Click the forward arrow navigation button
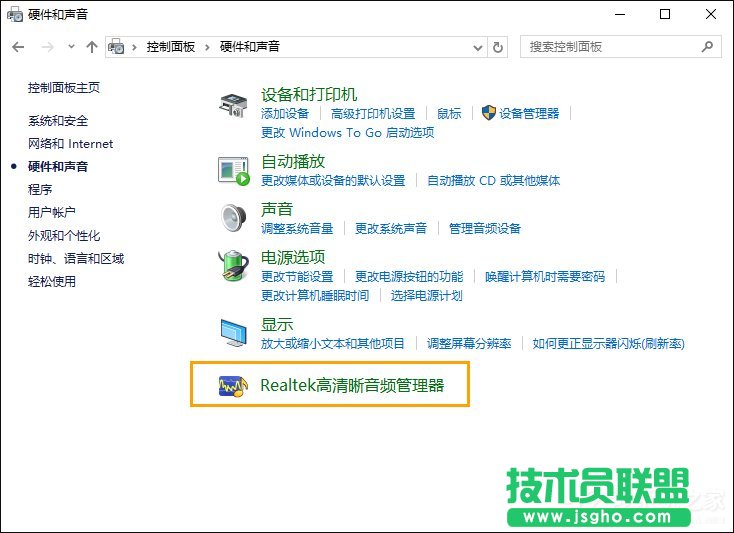 pyautogui.click(x=47, y=47)
